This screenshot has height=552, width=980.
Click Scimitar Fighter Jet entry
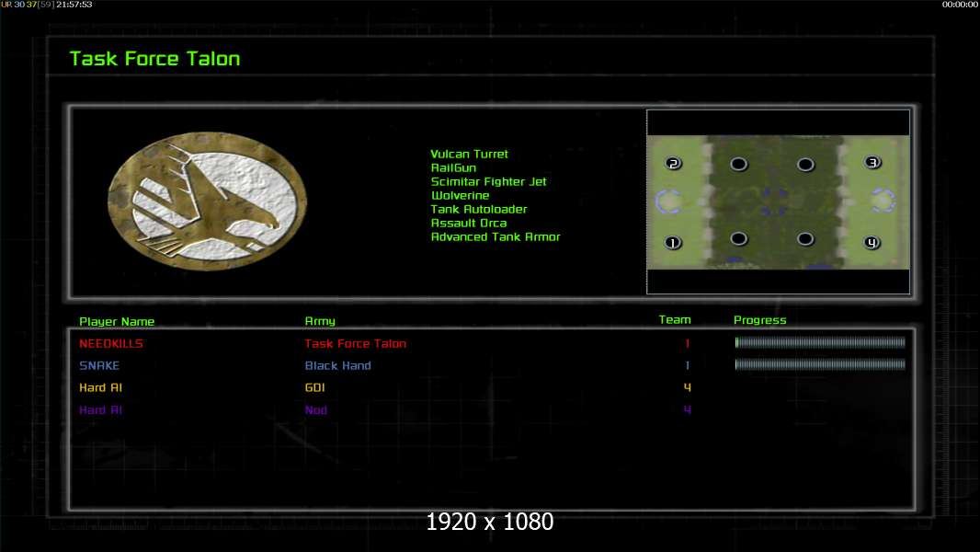(x=489, y=181)
